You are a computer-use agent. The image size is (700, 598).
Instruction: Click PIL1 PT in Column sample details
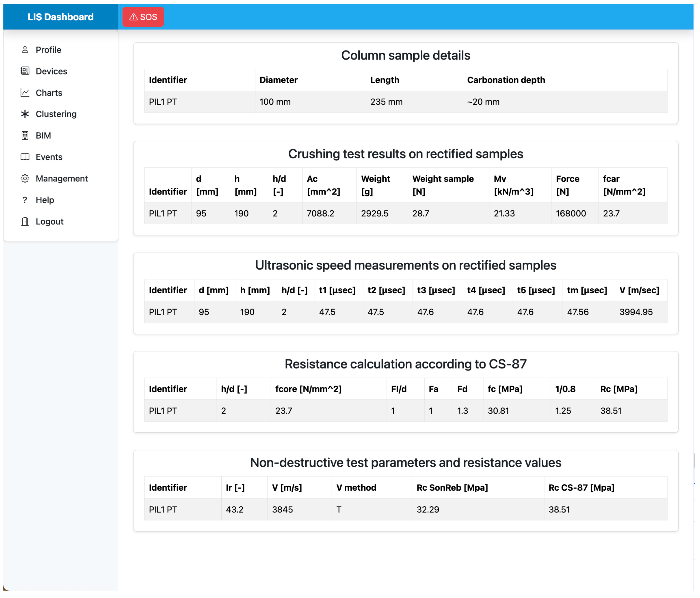pos(163,102)
